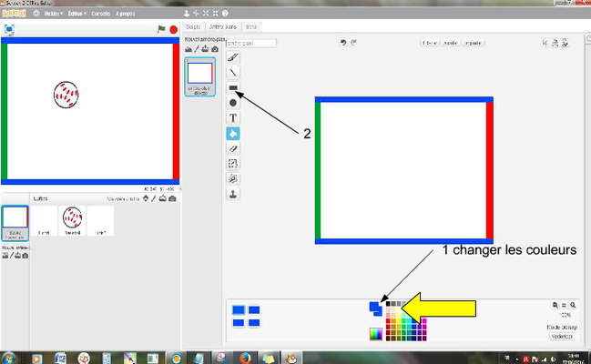The height and width of the screenshot is (364, 591).
Task: Switch to the Scripts tab
Action: click(193, 26)
